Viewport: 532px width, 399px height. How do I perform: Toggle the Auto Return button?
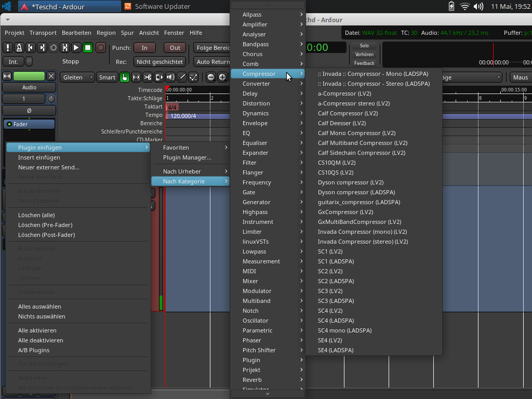[212, 62]
